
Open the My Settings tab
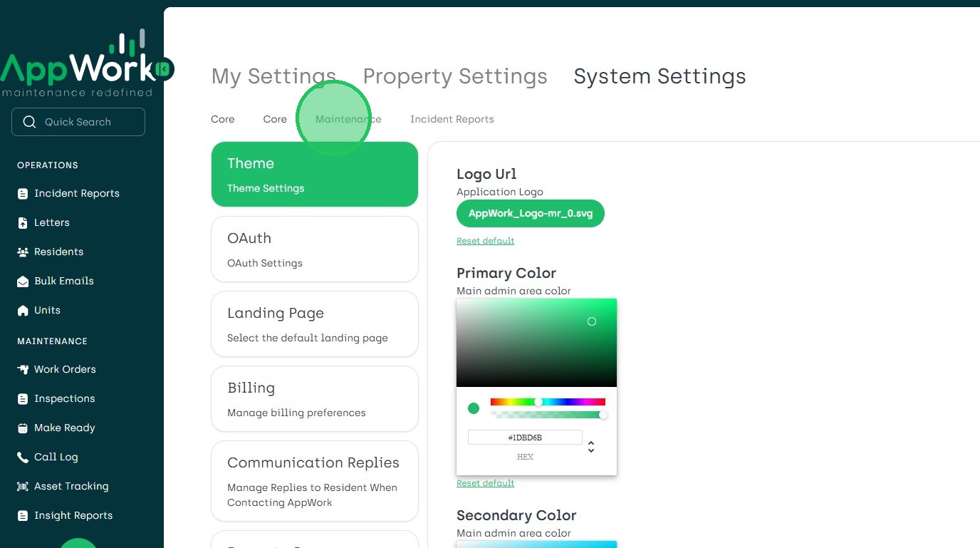click(x=273, y=76)
